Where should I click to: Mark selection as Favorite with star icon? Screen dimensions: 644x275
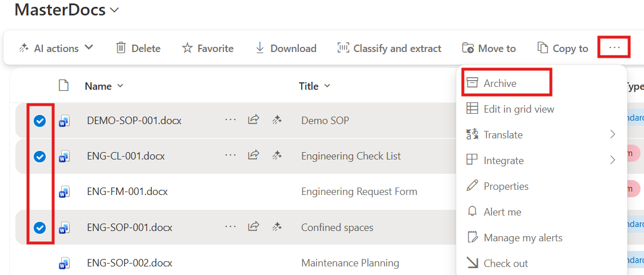pyautogui.click(x=187, y=48)
